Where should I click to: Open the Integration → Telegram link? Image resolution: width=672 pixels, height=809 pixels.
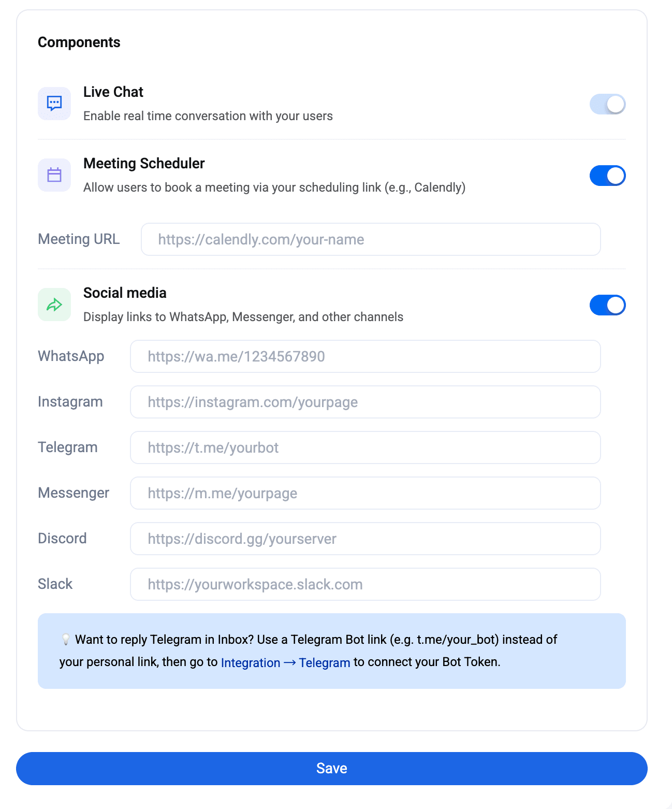286,662
